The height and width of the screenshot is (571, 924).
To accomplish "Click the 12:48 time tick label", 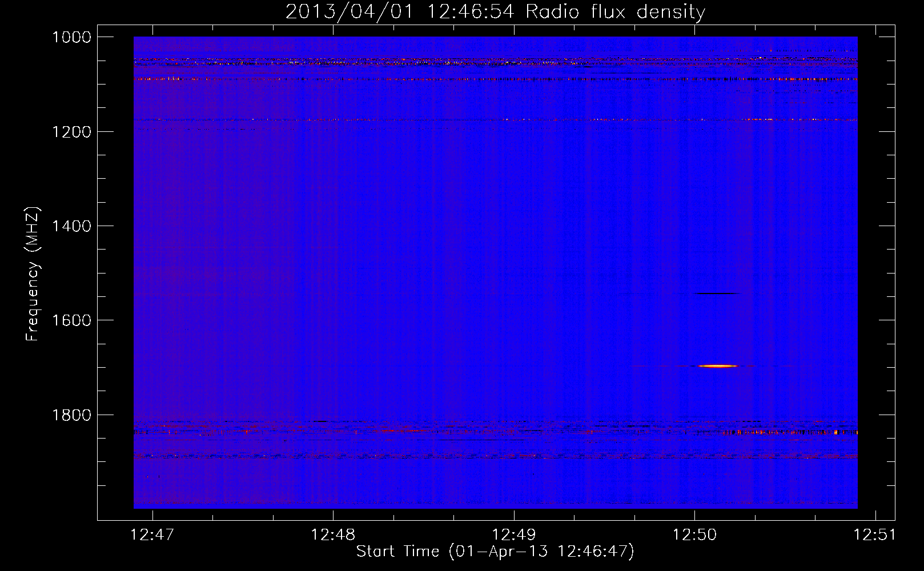I will pyautogui.click(x=333, y=534).
